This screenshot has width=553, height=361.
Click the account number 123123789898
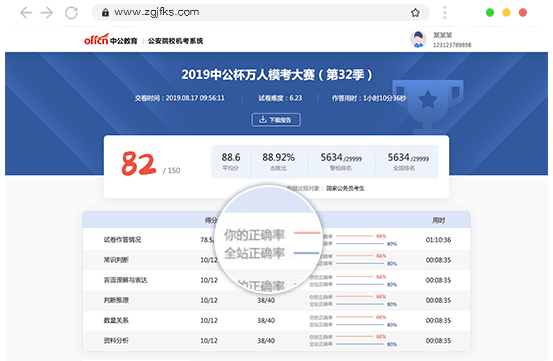point(452,45)
